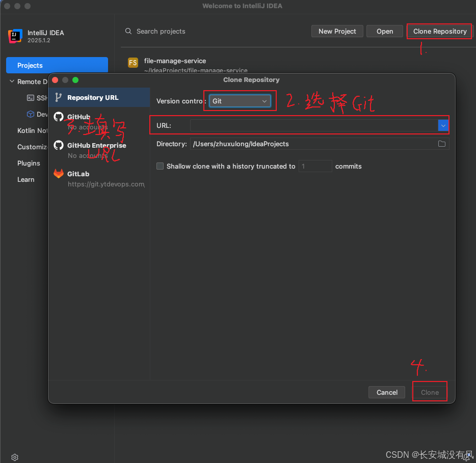Enable the Shallow clone checkbox
The height and width of the screenshot is (463, 476).
[x=160, y=166]
